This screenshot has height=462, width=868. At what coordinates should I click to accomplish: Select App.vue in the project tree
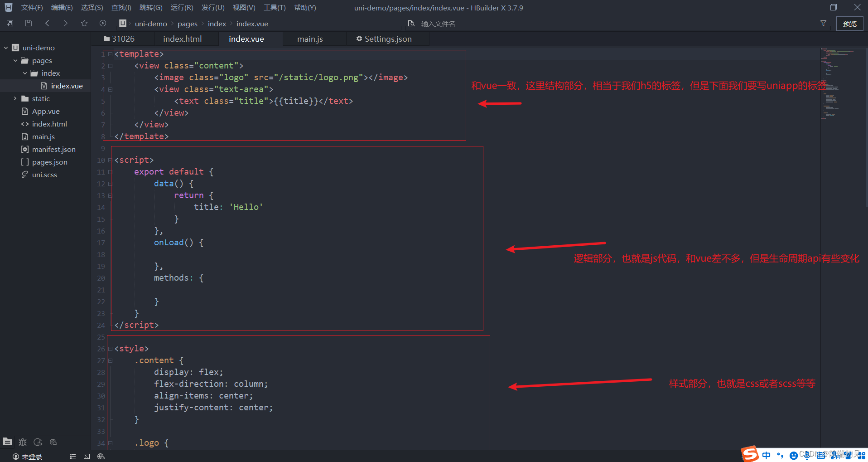click(45, 111)
